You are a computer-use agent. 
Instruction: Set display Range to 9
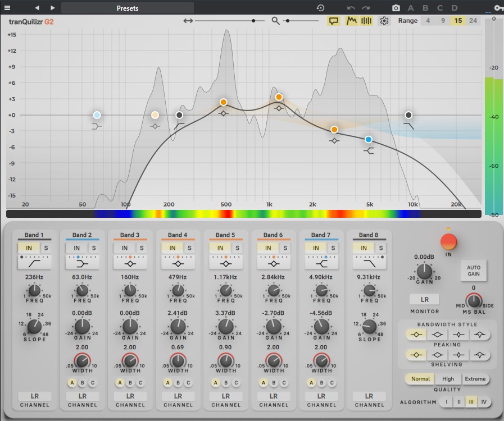(x=443, y=21)
